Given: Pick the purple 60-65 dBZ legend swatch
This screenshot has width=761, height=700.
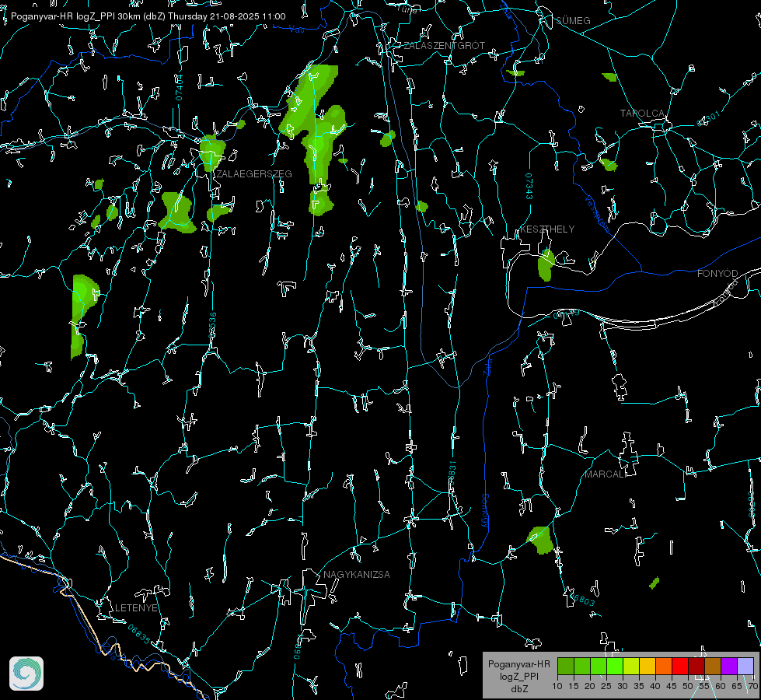Looking at the screenshot, I should pos(729,666).
